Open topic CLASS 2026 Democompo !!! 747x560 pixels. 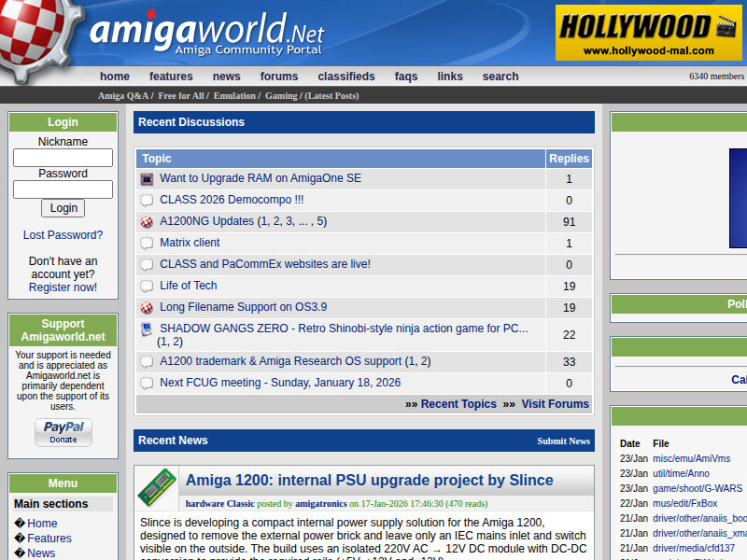coord(232,200)
